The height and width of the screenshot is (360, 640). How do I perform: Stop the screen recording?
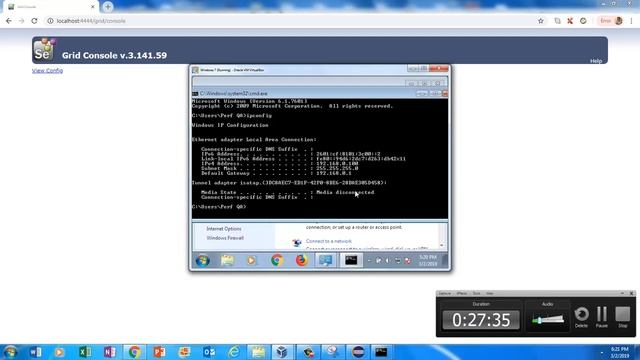tap(622, 317)
